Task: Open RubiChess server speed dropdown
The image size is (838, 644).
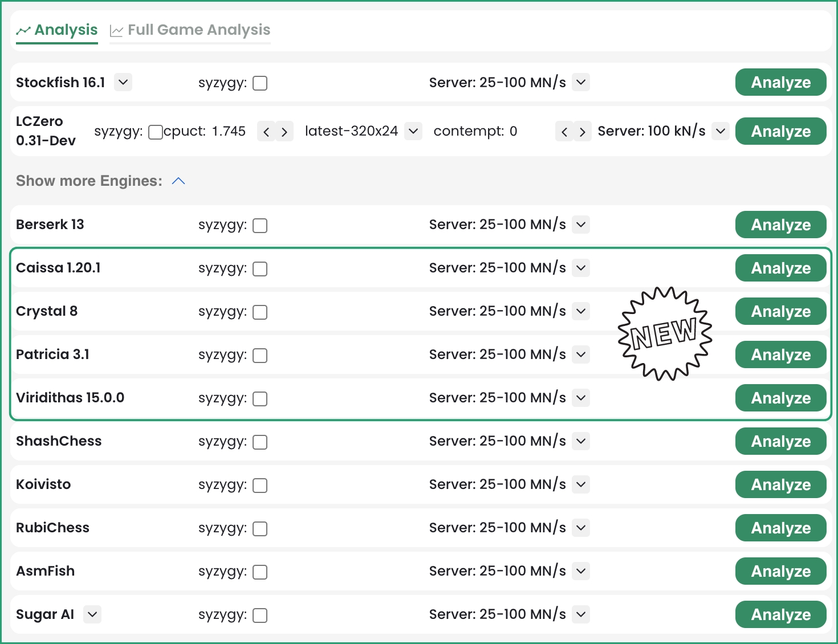Action: pos(581,528)
